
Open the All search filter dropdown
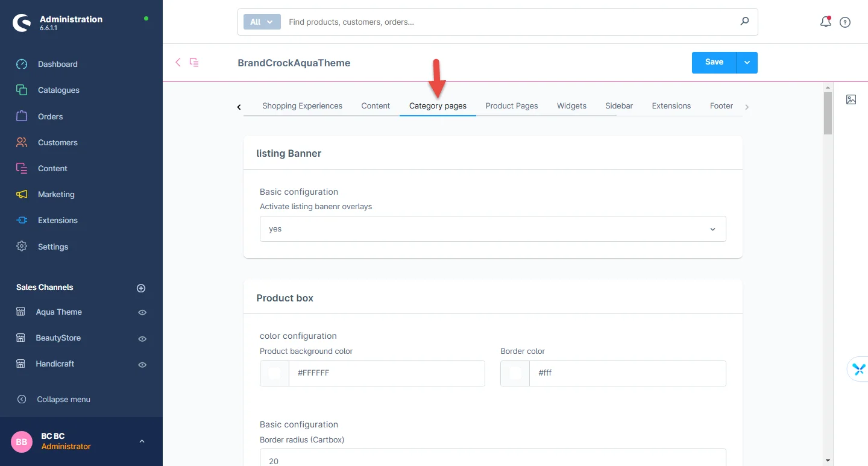click(262, 22)
